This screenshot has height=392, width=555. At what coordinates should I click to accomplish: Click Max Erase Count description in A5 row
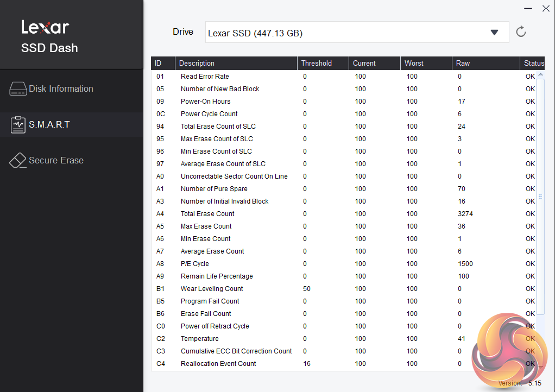click(x=206, y=226)
